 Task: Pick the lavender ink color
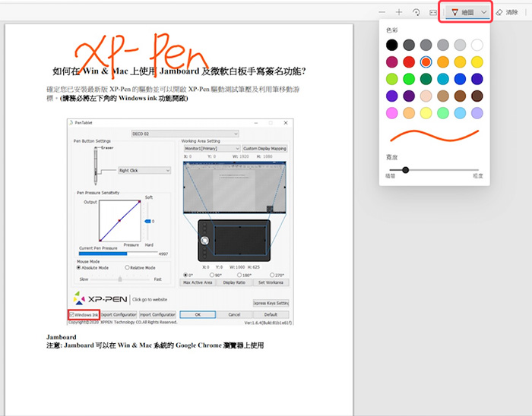coord(477,113)
